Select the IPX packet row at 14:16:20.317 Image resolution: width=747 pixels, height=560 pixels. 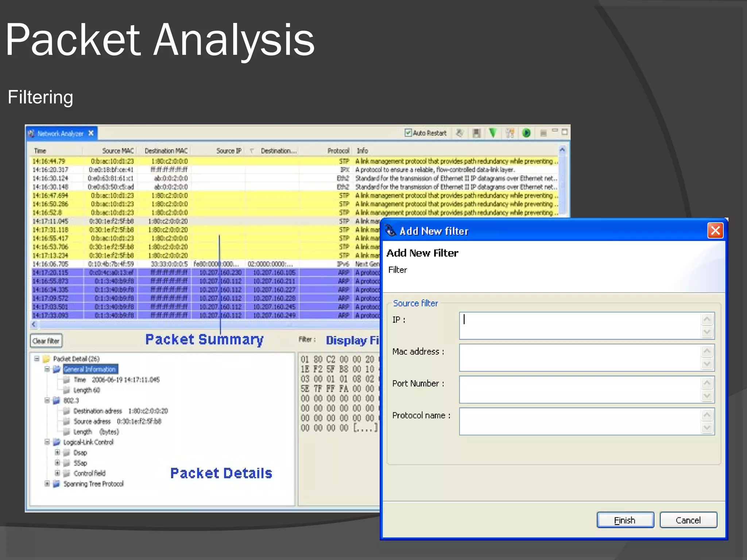click(x=294, y=170)
